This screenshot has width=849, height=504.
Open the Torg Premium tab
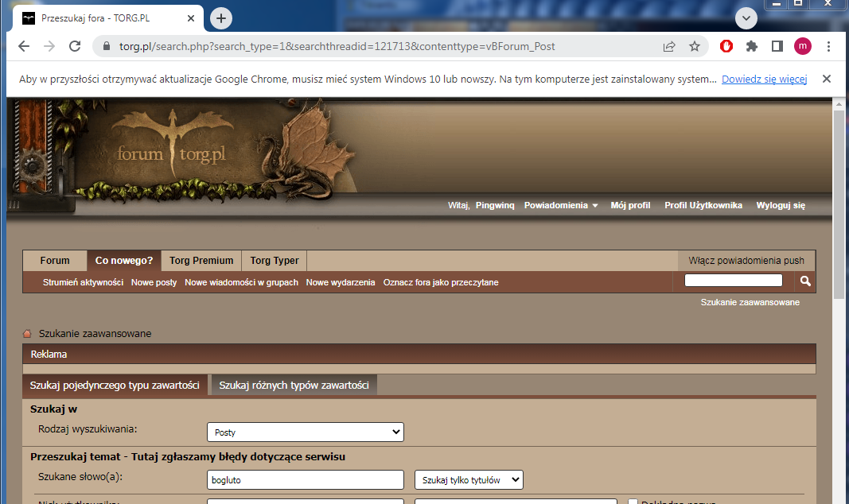[x=201, y=261]
